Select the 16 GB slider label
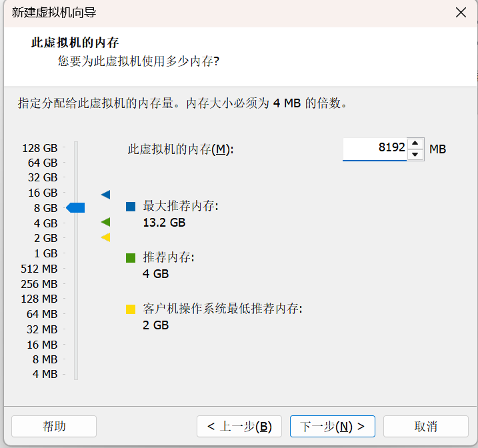Viewport: 478px width, 448px height. [43, 193]
